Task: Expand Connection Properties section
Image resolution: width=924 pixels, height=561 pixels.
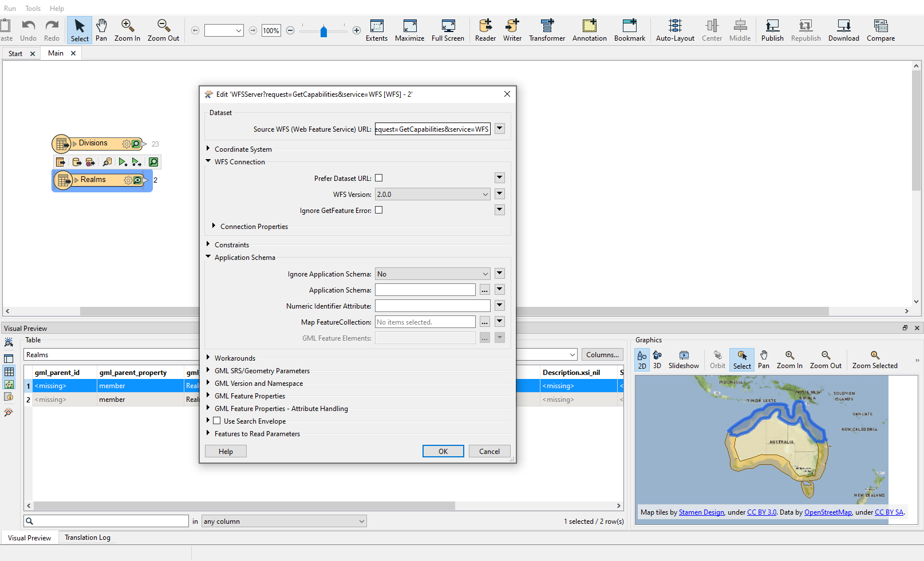Action: pos(214,226)
